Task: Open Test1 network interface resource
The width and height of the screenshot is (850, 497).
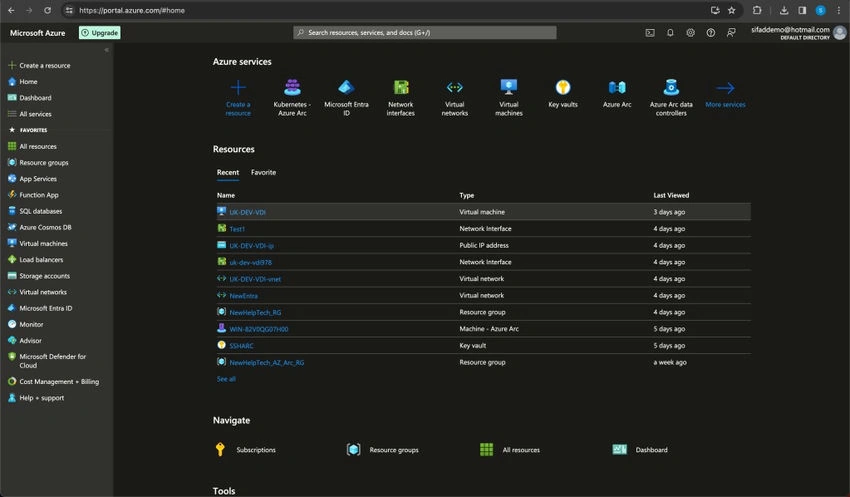Action: pyautogui.click(x=237, y=229)
